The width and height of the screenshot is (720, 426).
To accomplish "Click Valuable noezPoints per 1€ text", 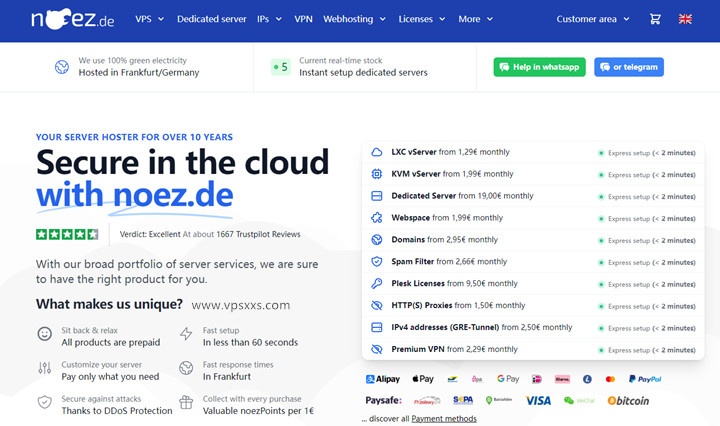I will [x=258, y=411].
